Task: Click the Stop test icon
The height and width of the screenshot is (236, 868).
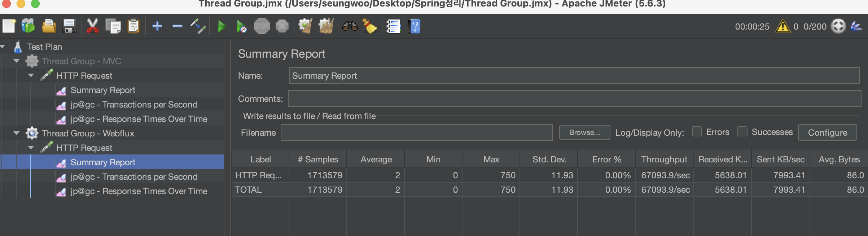Action: [262, 26]
